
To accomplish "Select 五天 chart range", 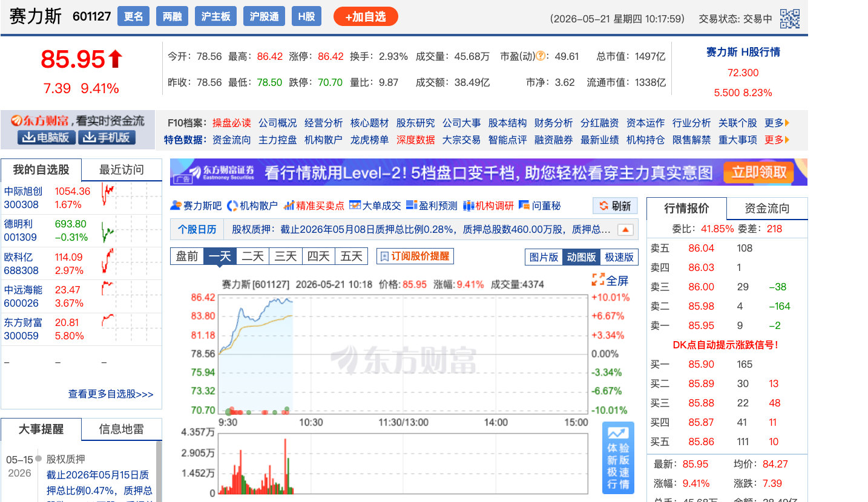I will click(x=351, y=256).
